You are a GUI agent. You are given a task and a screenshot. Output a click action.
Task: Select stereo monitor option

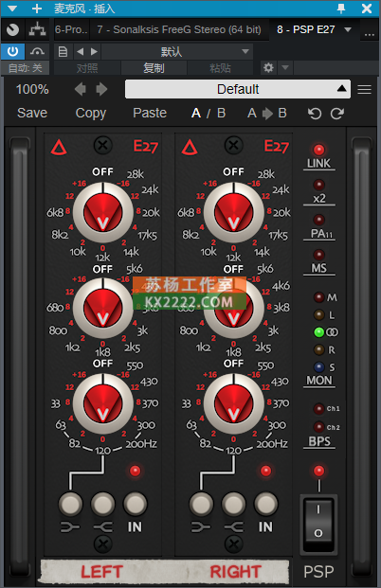point(318,332)
